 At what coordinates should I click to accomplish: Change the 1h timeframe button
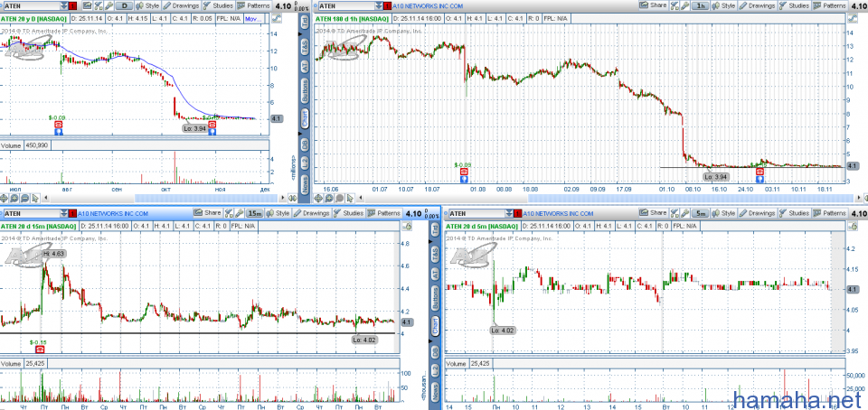tap(700, 5)
